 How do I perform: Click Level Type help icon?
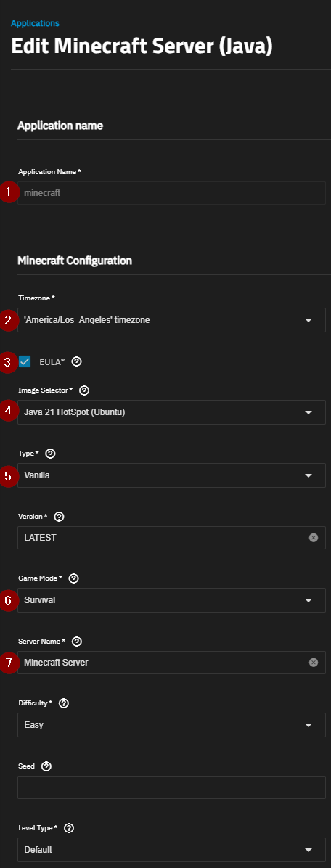coord(69,829)
